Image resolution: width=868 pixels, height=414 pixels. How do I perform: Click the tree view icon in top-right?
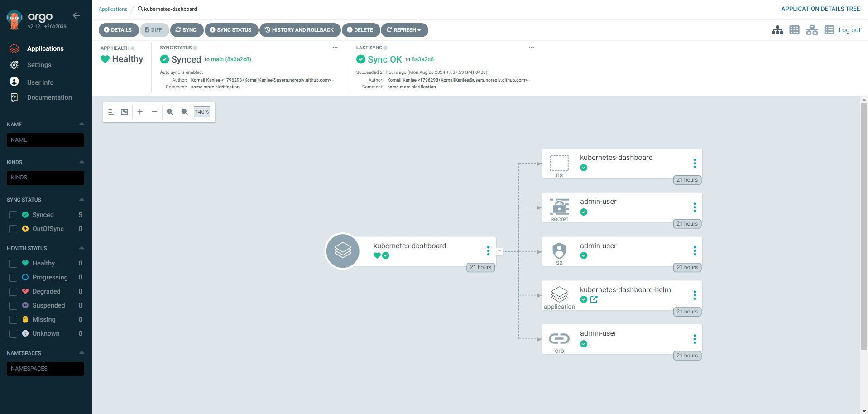pyautogui.click(x=777, y=30)
